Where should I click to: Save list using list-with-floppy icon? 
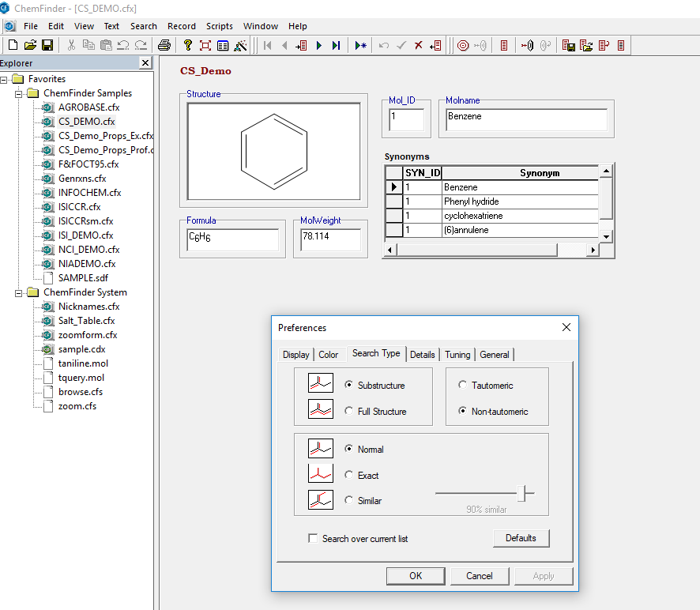568,45
